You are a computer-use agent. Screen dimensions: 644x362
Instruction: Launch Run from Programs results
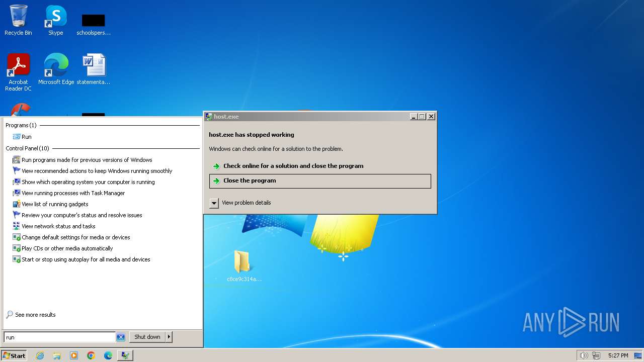22,137
